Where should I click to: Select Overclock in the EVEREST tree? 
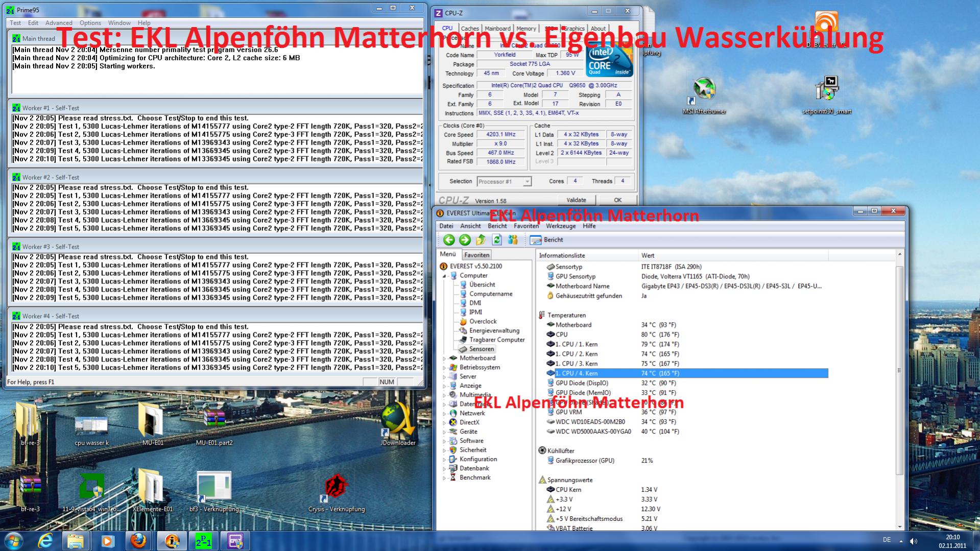click(x=483, y=322)
